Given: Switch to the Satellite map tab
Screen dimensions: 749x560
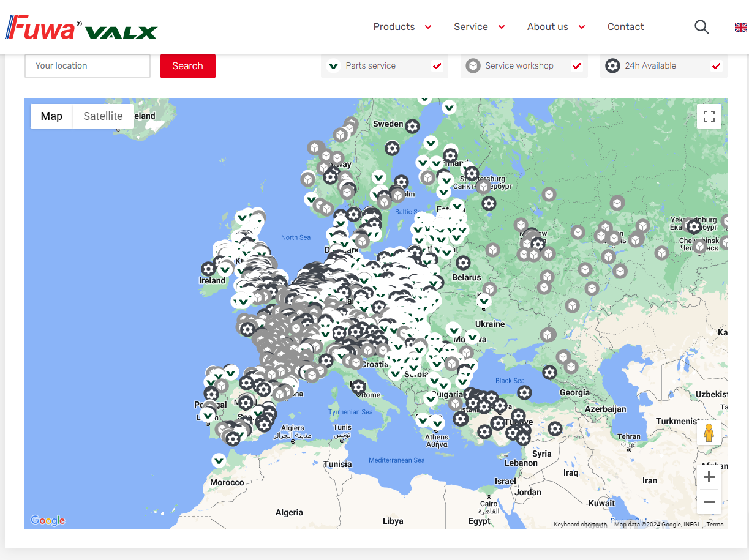Looking at the screenshot, I should click(x=102, y=116).
